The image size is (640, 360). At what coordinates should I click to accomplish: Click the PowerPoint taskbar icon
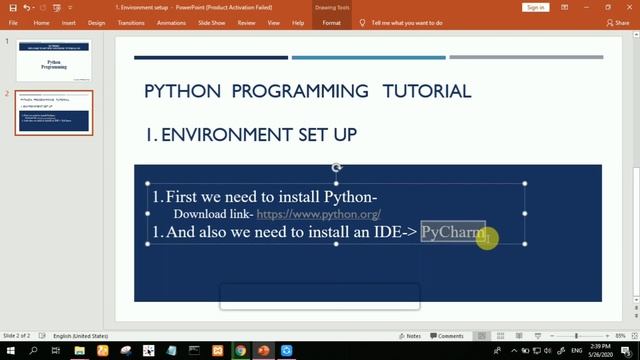coord(264,351)
